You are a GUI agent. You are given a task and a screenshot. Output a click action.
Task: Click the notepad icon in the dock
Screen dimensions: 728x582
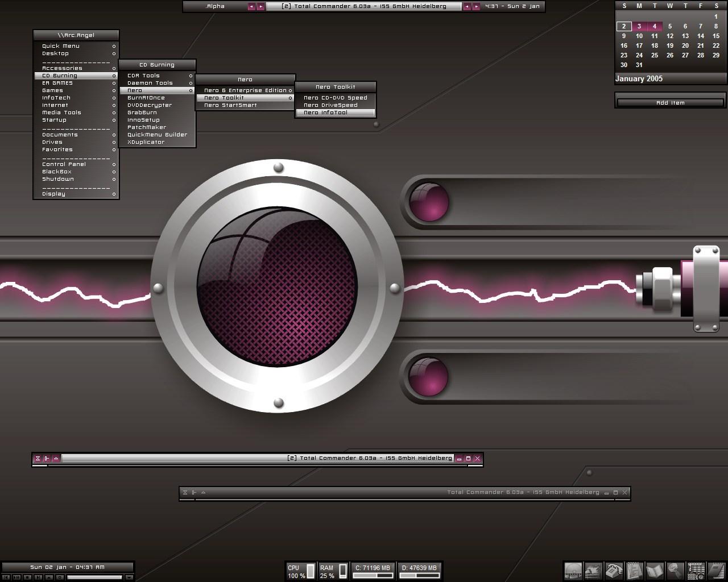[634, 570]
